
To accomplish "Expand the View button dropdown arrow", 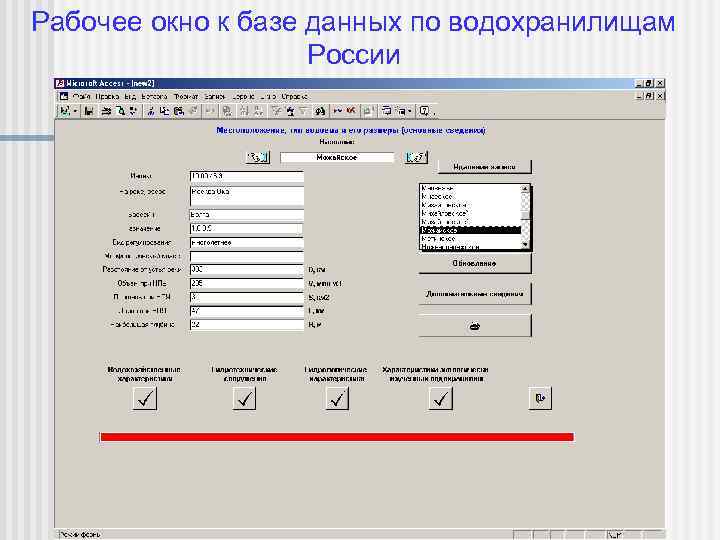I will [x=75, y=111].
